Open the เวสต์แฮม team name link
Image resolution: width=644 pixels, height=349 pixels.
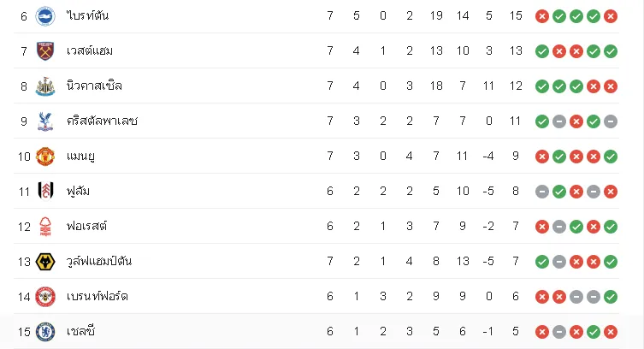[90, 51]
